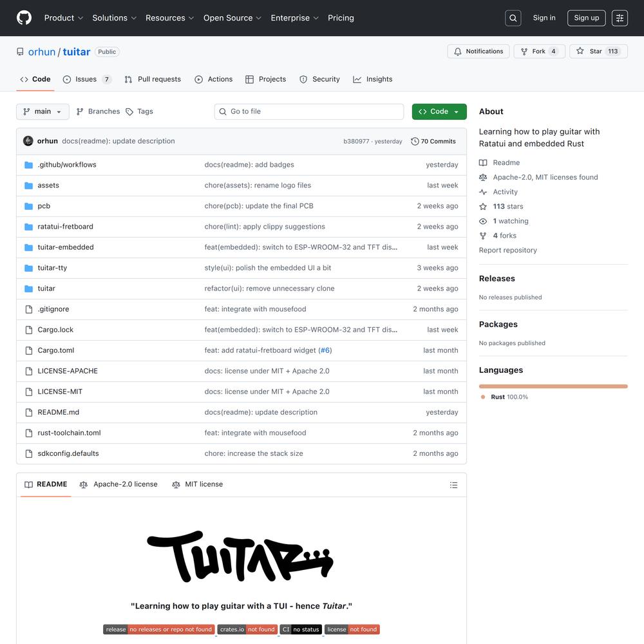644x644 pixels.
Task: Select the Apache-2.0 license tab
Action: pyautogui.click(x=118, y=485)
